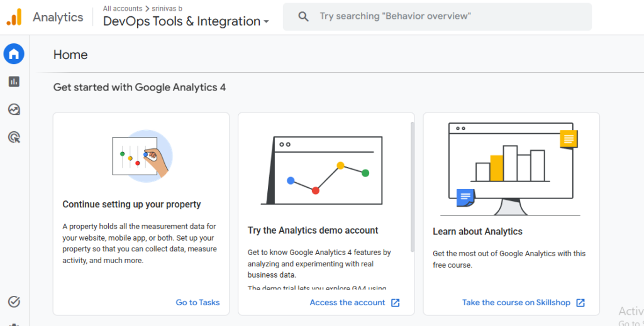Click the Go to Tasks link
Viewport: 644px width, 326px height.
[x=197, y=303]
